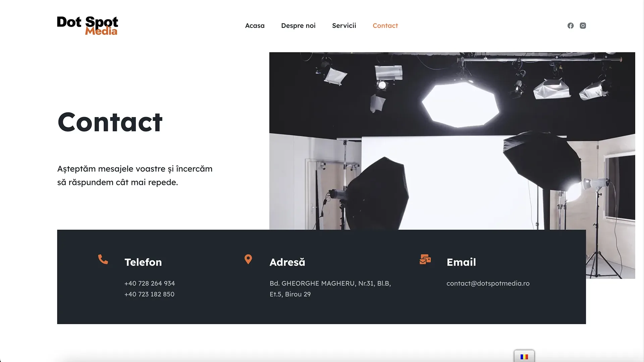
Task: Go to the Acasa menu item
Action: [x=255, y=26]
